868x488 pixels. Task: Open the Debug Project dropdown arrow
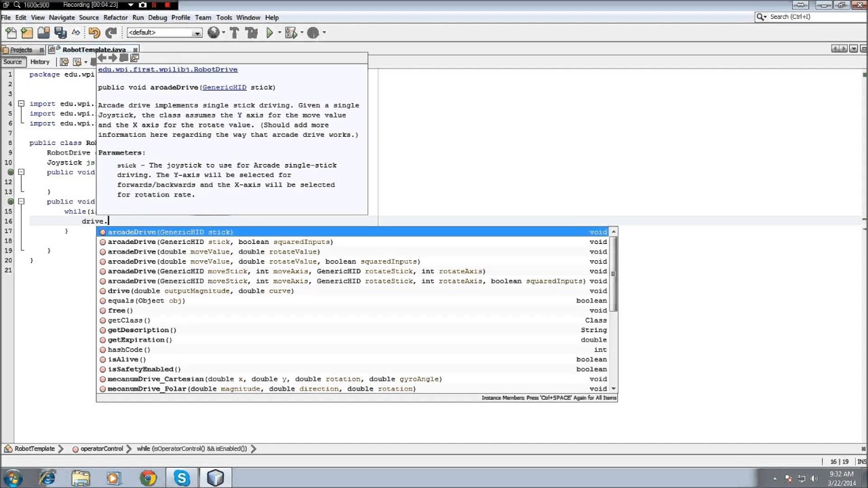pyautogui.click(x=300, y=33)
